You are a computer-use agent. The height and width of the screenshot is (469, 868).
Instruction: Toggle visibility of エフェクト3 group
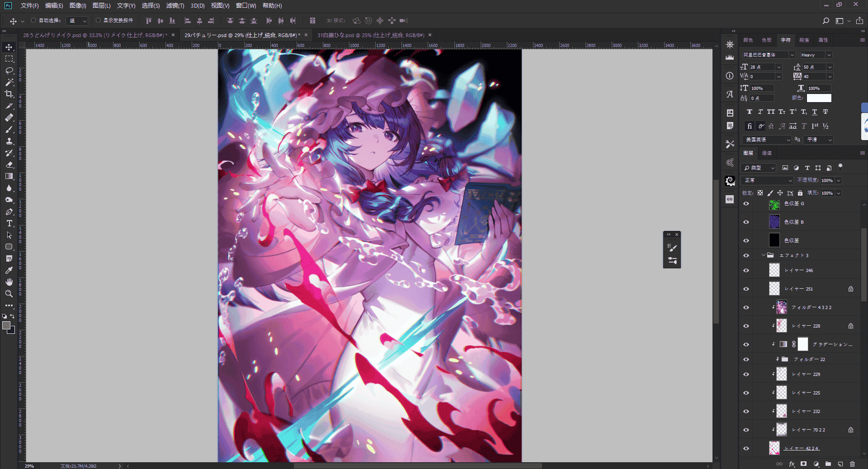click(x=746, y=256)
